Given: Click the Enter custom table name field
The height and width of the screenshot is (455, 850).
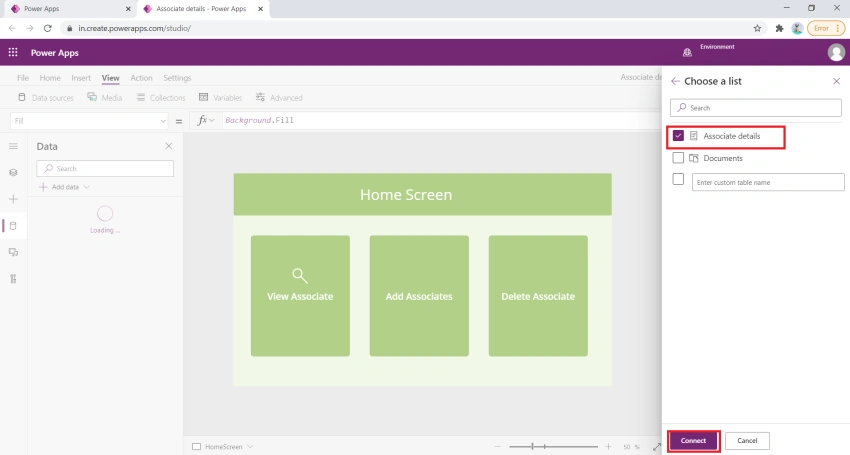Looking at the screenshot, I should (768, 182).
